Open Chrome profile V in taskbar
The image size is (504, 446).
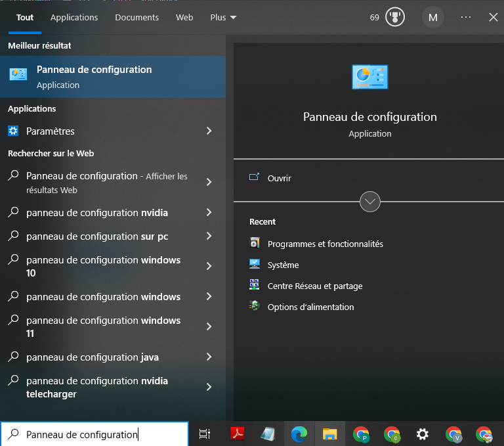click(453, 434)
